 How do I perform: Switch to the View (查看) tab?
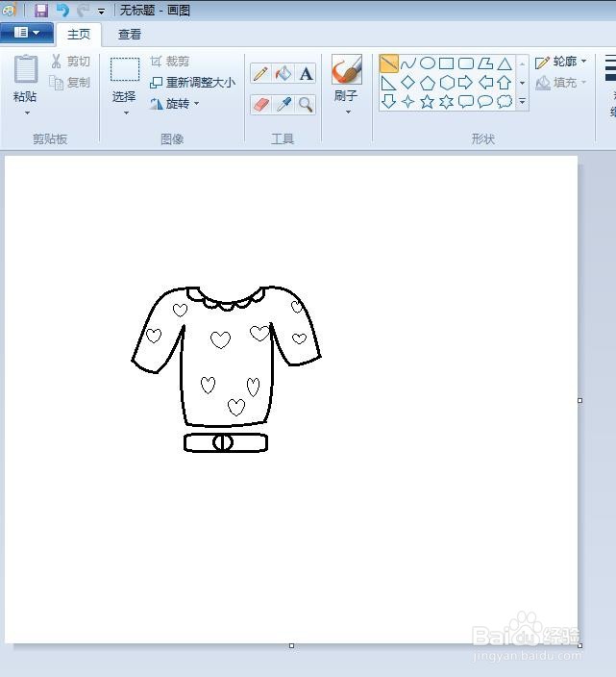130,35
